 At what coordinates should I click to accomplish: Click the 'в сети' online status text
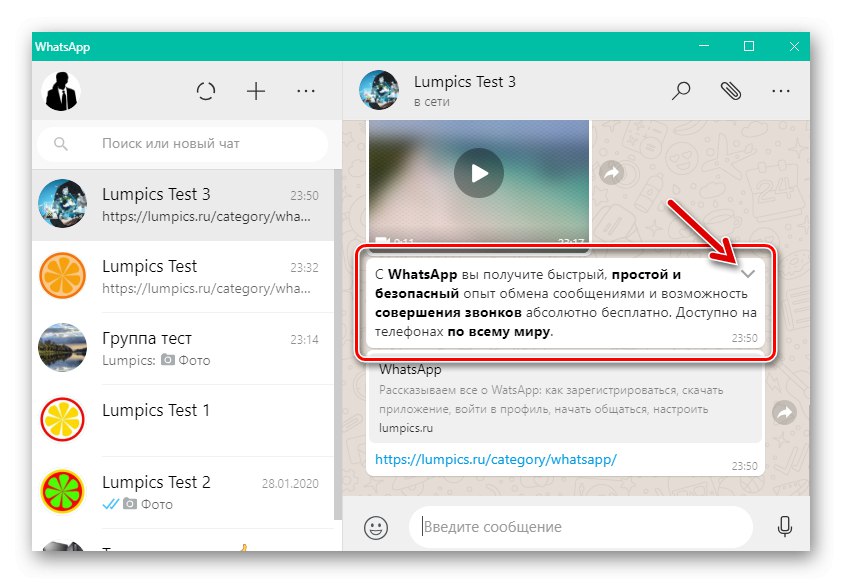pos(432,102)
